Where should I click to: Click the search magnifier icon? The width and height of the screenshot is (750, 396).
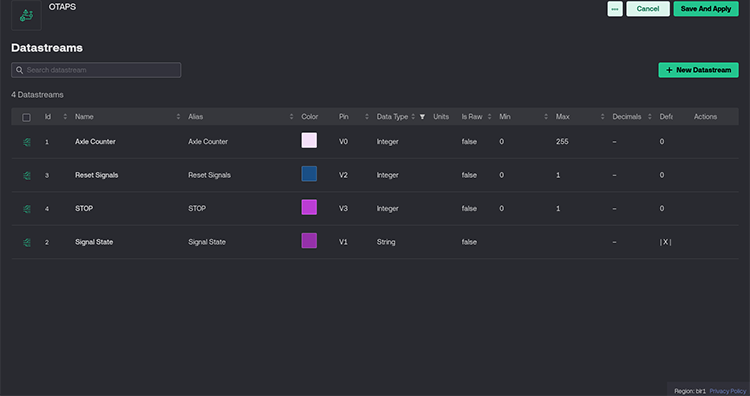point(20,70)
